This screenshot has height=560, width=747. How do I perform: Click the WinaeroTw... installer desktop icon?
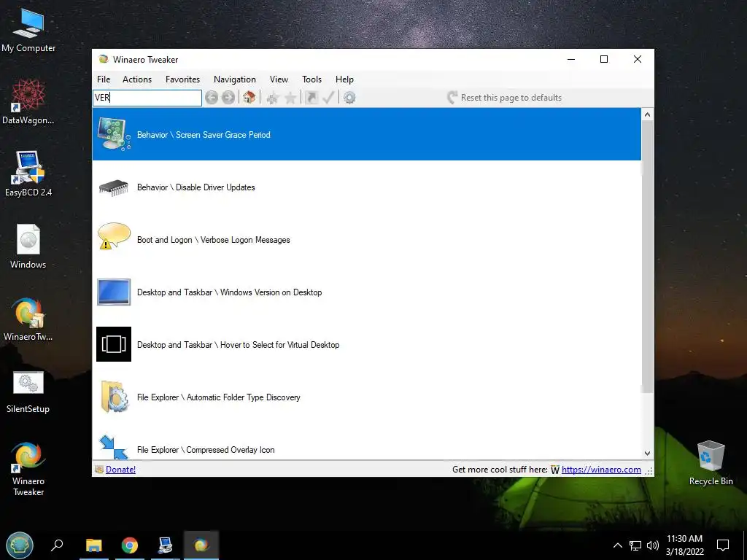point(28,319)
